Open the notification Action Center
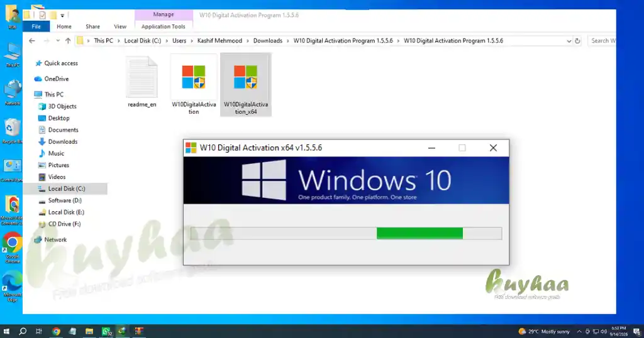The image size is (644, 338). pos(636,332)
